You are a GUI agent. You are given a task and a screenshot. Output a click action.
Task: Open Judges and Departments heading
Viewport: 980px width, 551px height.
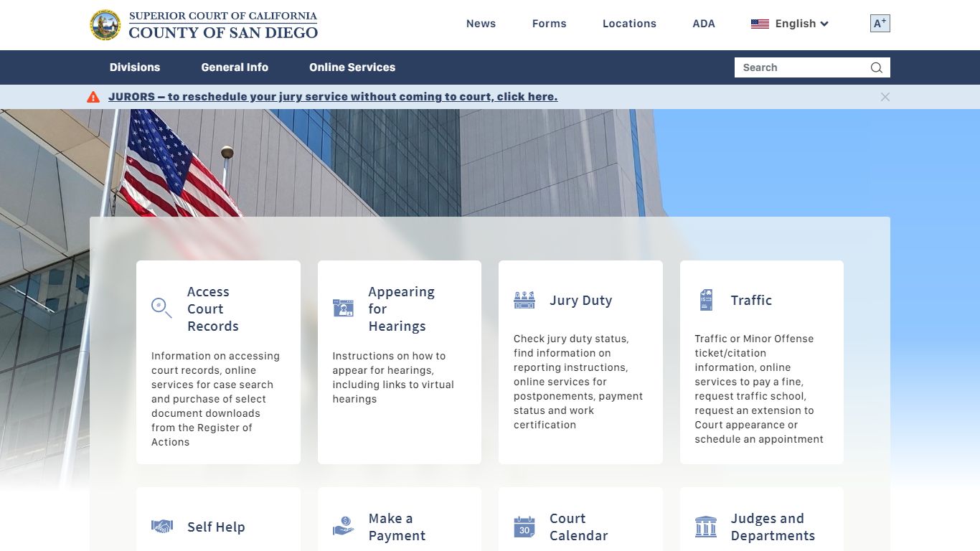(773, 527)
